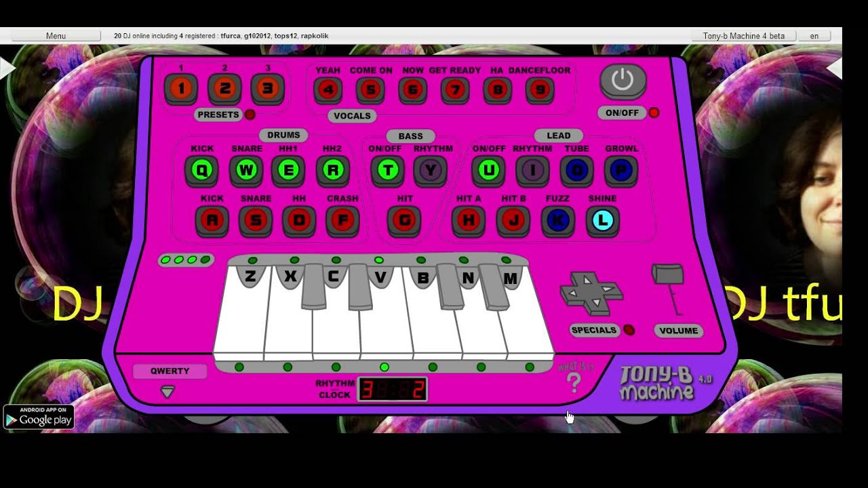Play bass HIT pad G

(x=405, y=221)
